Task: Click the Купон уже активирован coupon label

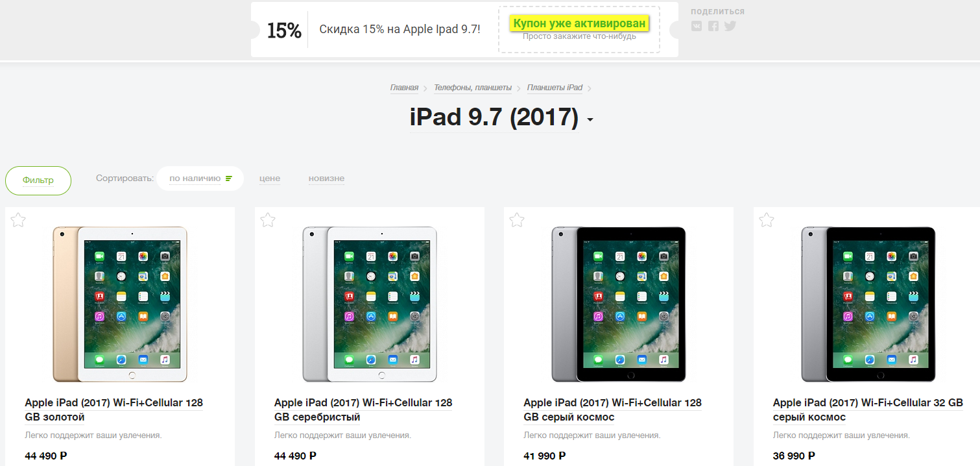Action: click(x=579, y=24)
